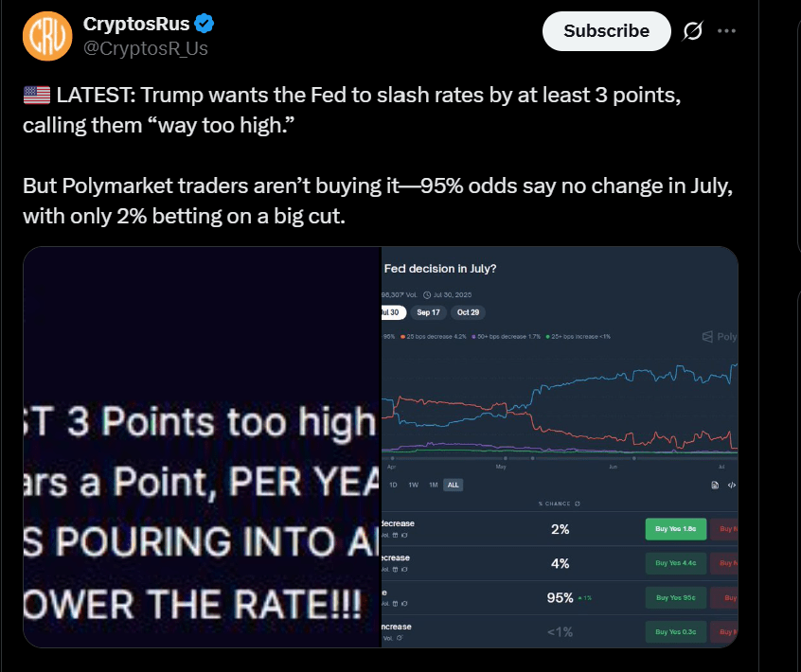Image resolution: width=801 pixels, height=672 pixels.
Task: Click the Grok explain-post icon
Action: (x=692, y=31)
